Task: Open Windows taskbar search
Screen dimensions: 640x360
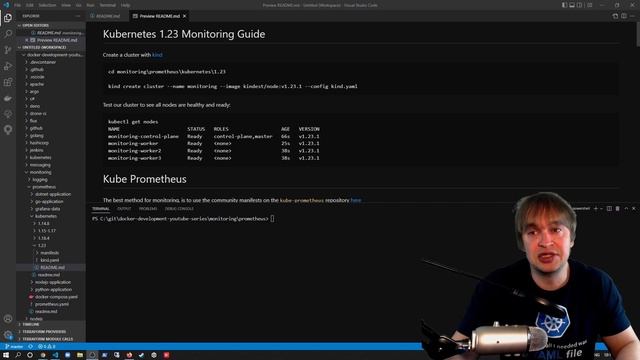Action: pyautogui.click(x=18, y=355)
